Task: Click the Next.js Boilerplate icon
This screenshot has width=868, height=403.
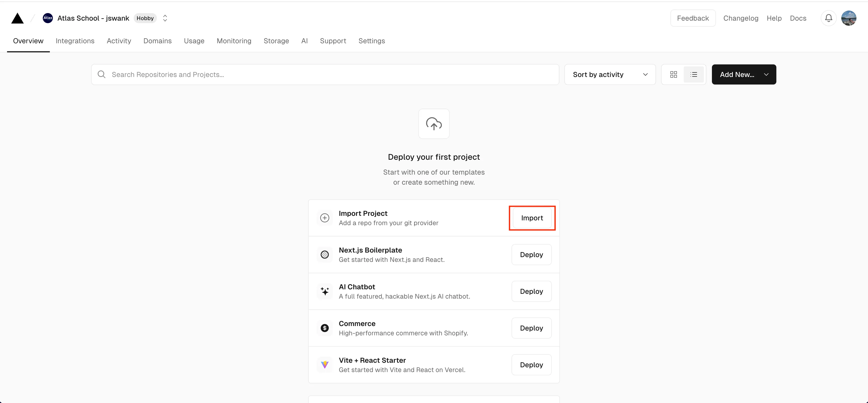Action: tap(324, 255)
